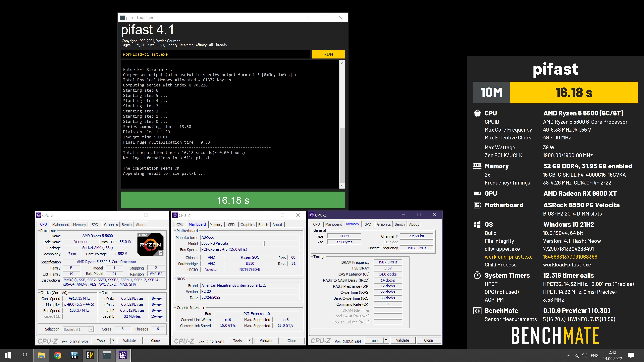The width and height of the screenshot is (644, 362).
Task: Click BENCHMATE logo at panel bottom
Action: point(555,336)
